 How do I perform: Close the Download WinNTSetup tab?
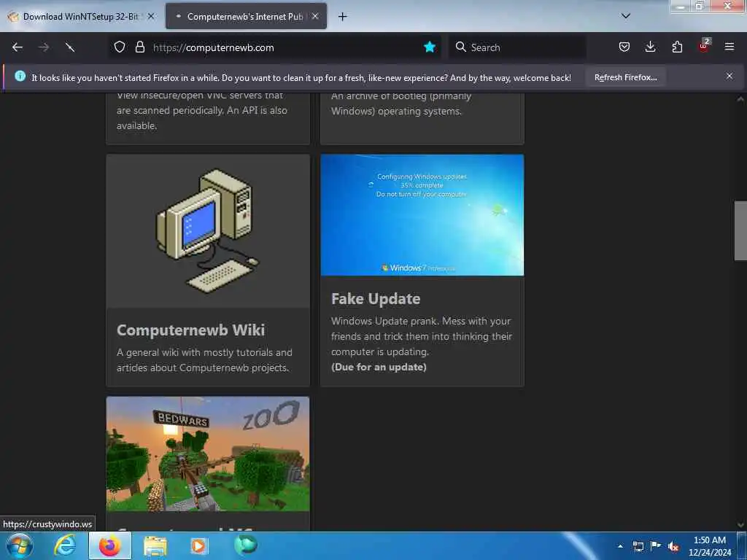pyautogui.click(x=150, y=16)
